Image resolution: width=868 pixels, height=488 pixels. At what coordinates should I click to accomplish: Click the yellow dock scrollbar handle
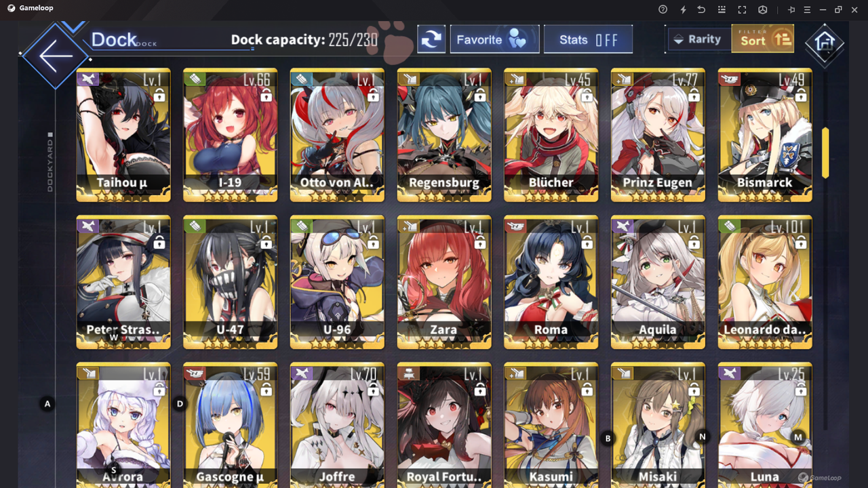(x=825, y=152)
